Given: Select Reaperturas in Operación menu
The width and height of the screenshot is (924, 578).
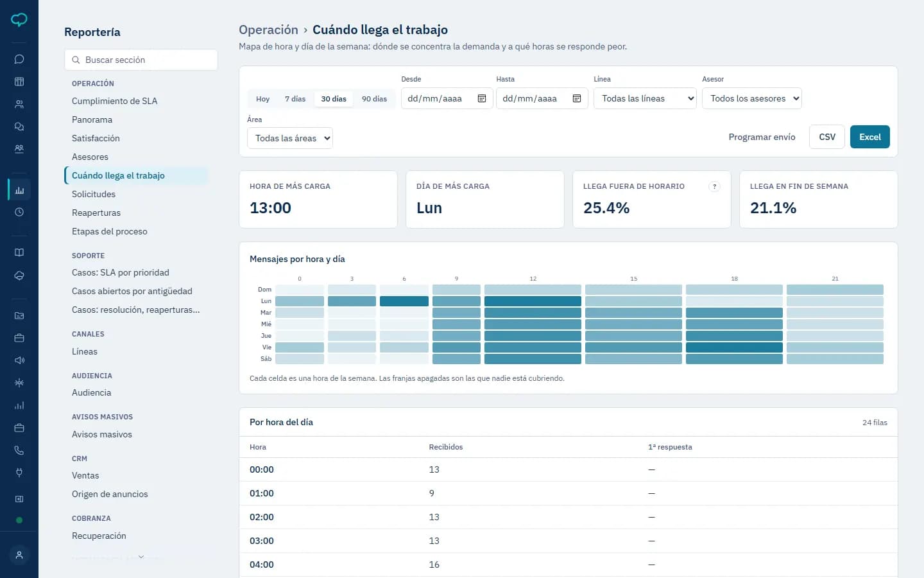Looking at the screenshot, I should pos(96,213).
